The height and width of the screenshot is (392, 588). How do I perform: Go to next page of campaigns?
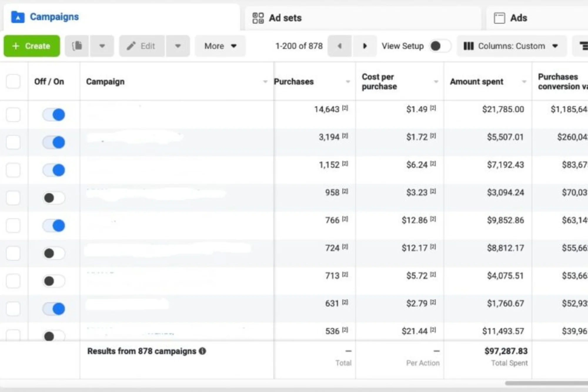pyautogui.click(x=365, y=46)
